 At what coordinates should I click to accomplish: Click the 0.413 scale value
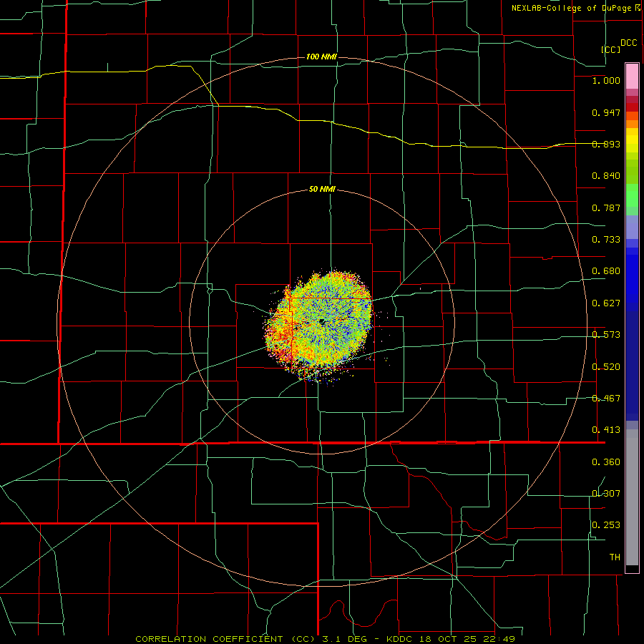[x=606, y=430]
